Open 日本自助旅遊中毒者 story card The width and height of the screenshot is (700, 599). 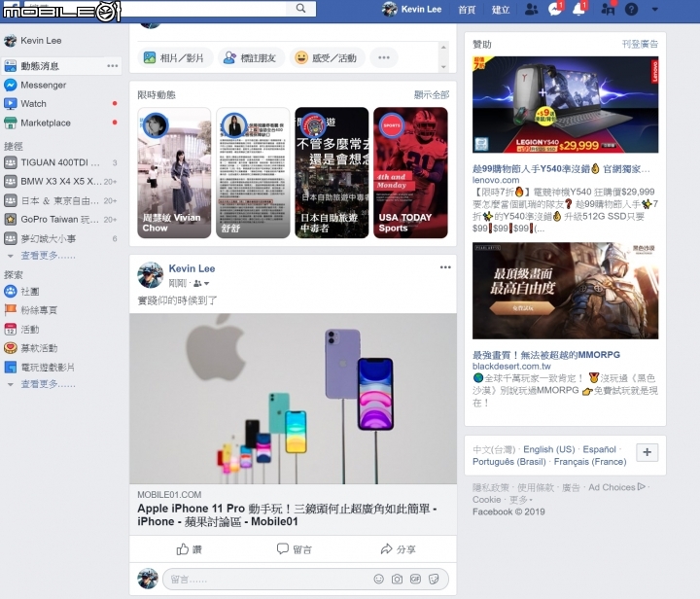pyautogui.click(x=332, y=173)
